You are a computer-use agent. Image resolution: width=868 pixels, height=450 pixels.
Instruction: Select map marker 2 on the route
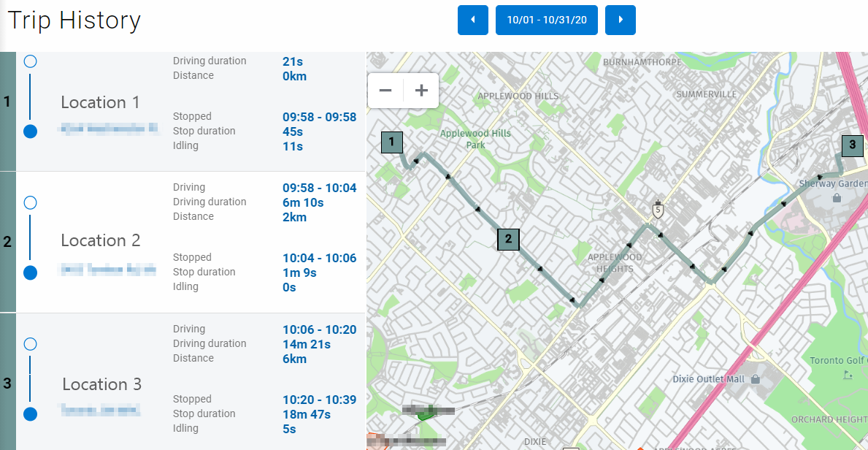508,240
